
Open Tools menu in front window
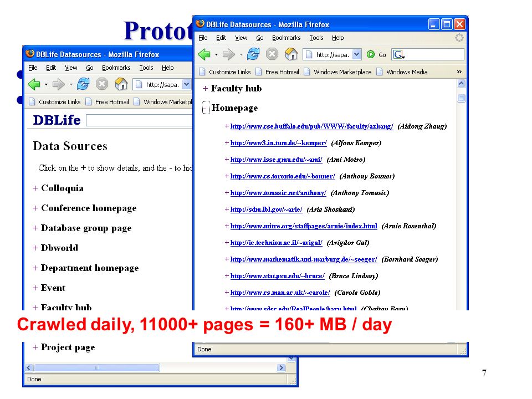tap(316, 38)
